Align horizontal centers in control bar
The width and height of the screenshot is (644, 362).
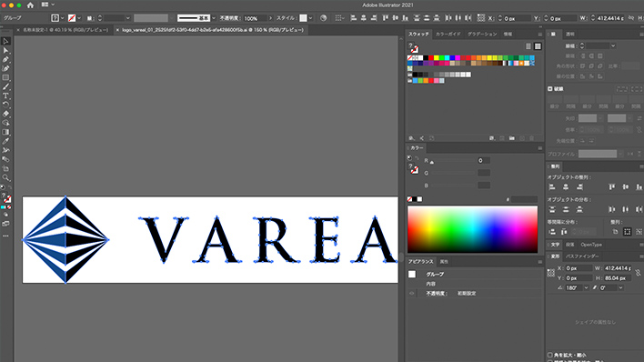pos(364,18)
